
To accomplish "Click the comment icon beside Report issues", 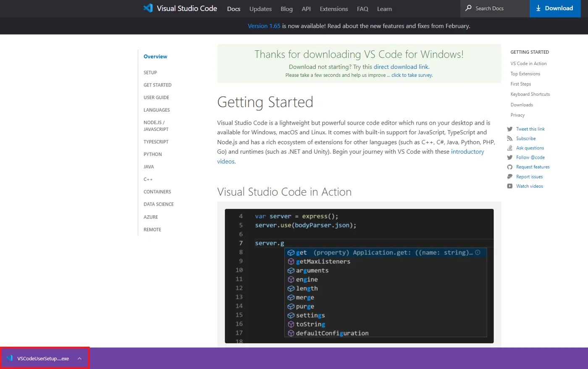I will coord(509,177).
